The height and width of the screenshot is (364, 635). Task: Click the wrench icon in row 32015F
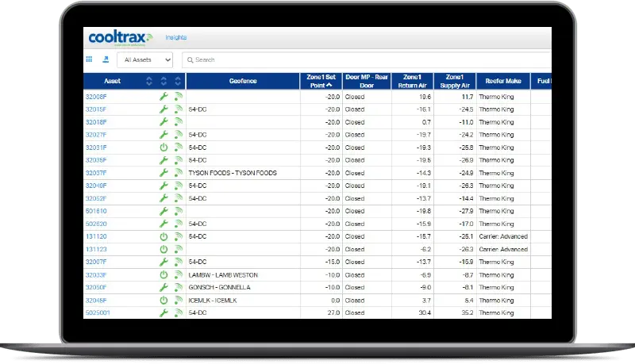(x=164, y=109)
